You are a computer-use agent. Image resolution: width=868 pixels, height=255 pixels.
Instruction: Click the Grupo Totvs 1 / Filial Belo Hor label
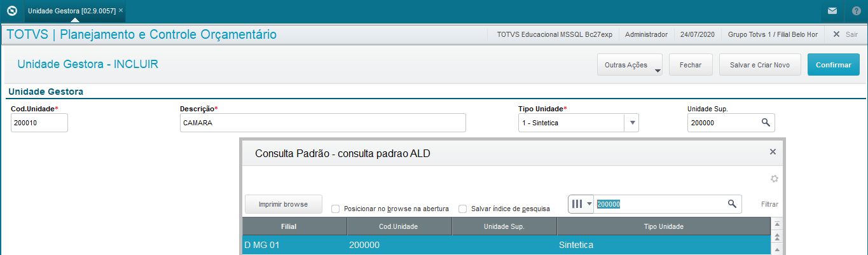[773, 34]
